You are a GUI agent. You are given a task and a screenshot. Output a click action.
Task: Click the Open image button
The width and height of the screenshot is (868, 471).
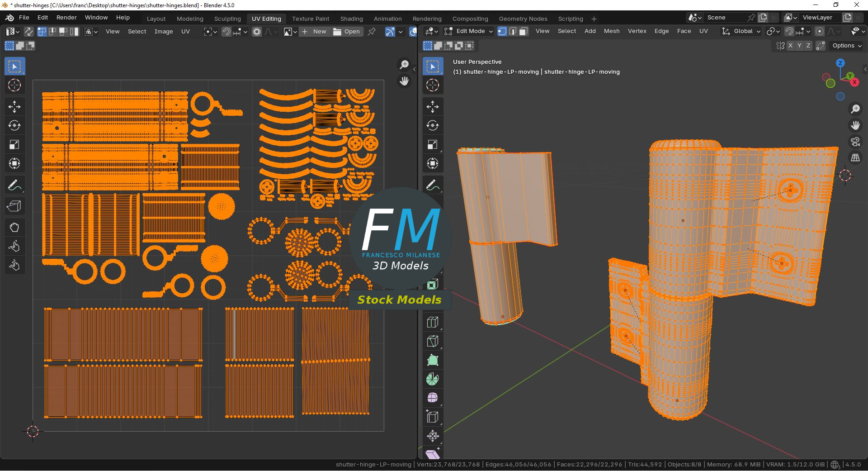(347, 31)
